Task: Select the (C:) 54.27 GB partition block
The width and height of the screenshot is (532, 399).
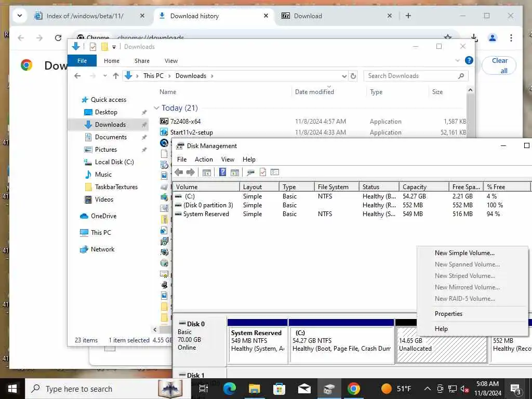Action: coord(341,341)
